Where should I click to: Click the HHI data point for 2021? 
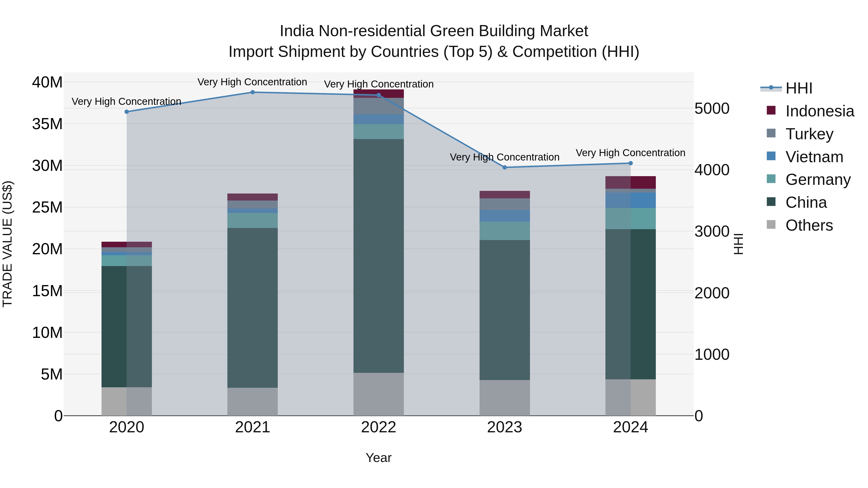[253, 92]
